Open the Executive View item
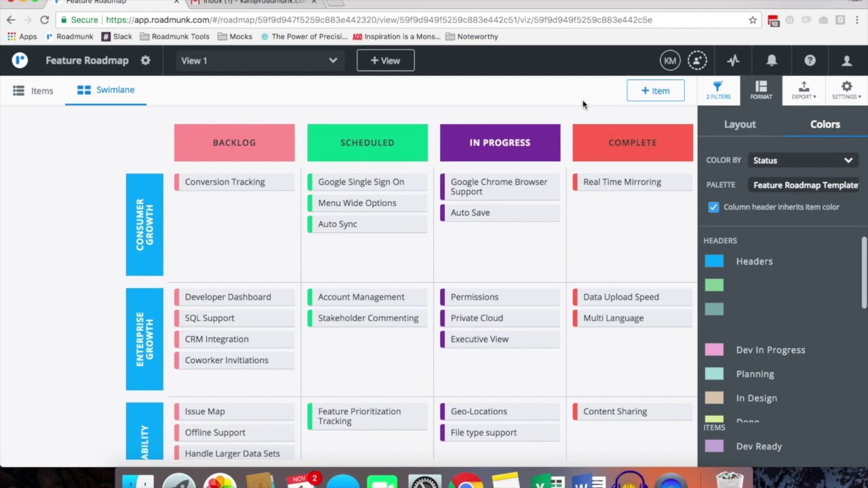The height and width of the screenshot is (488, 868). point(500,339)
